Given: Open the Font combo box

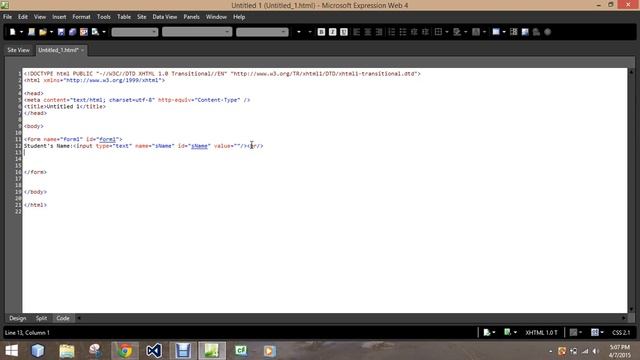Looking at the screenshot, I should pos(197,32).
